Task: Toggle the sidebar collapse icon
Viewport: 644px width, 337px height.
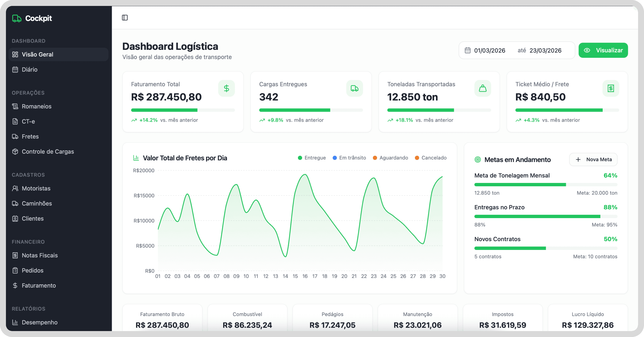Action: click(x=125, y=18)
